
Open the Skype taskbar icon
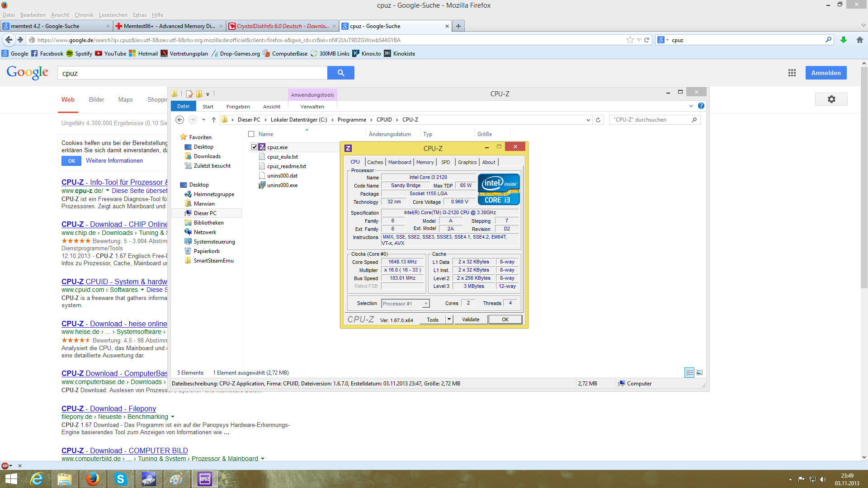coord(120,479)
